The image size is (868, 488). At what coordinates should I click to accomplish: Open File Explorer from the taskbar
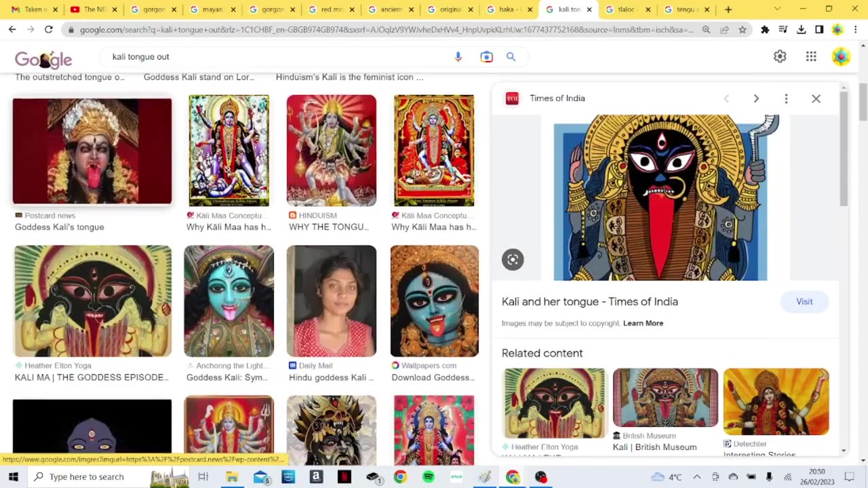(x=232, y=476)
